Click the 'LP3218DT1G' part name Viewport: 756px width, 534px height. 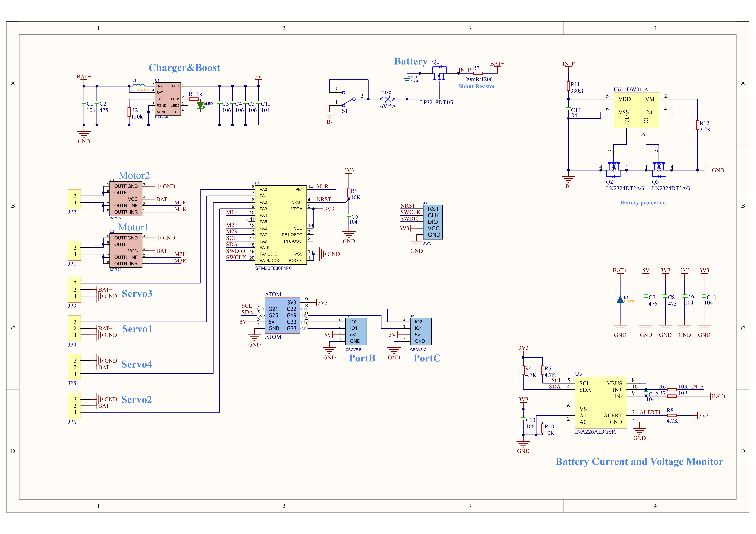(x=436, y=102)
